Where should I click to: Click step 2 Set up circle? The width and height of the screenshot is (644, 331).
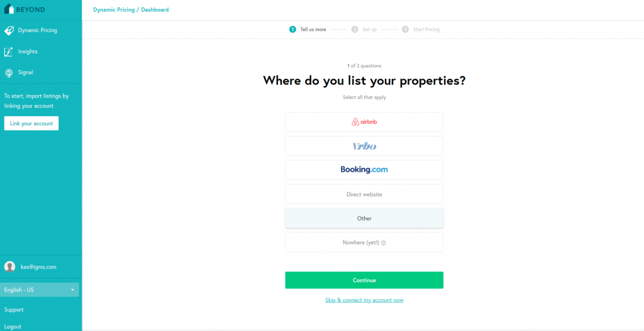click(x=355, y=30)
